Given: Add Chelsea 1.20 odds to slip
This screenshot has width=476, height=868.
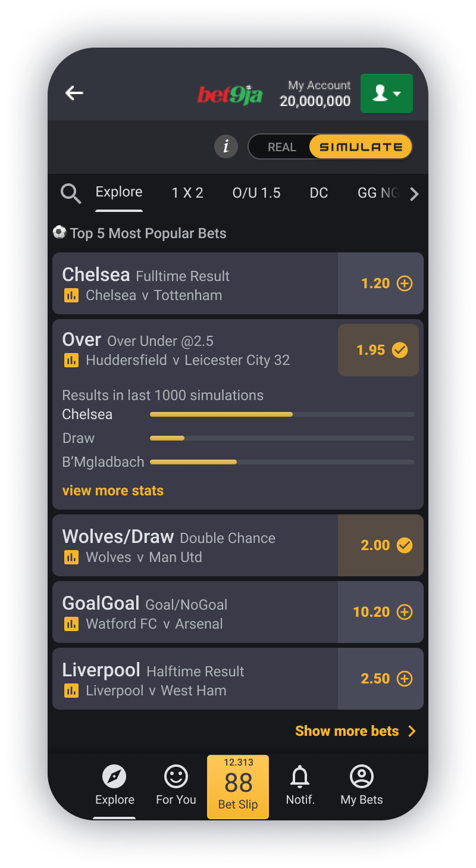Looking at the screenshot, I should (x=381, y=283).
